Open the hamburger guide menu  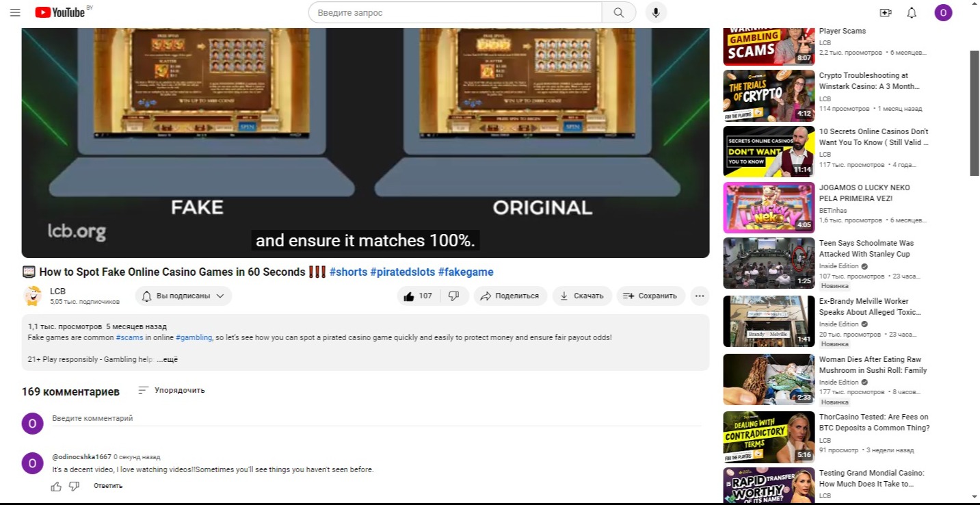(x=15, y=12)
